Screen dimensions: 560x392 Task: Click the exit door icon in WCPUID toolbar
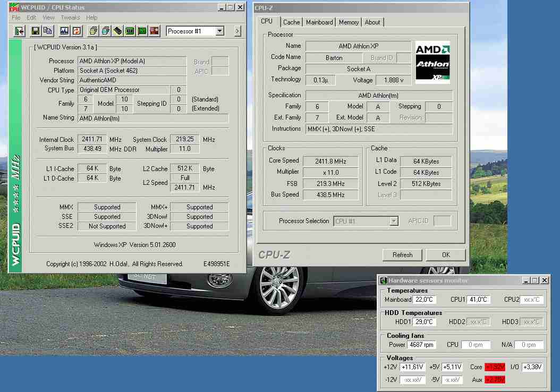20,31
